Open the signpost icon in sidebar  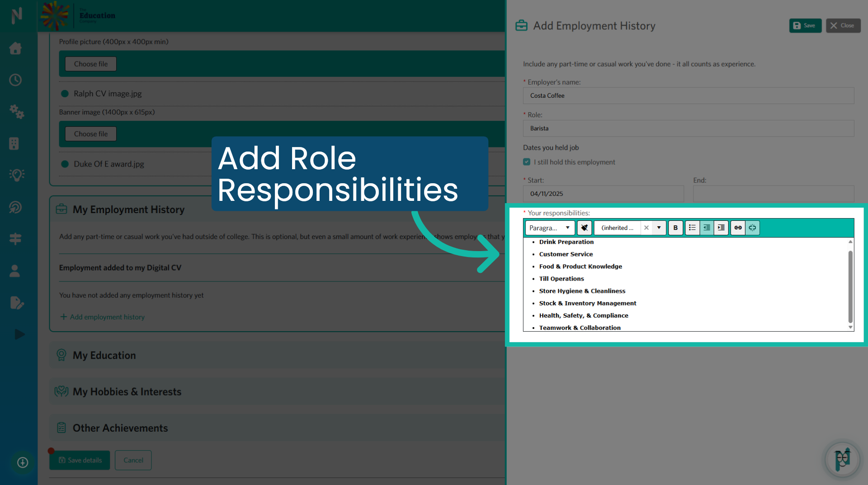click(15, 239)
